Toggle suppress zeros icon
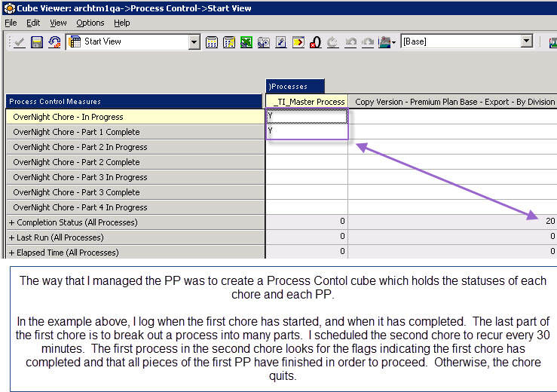The height and width of the screenshot is (392, 557). coord(316,42)
